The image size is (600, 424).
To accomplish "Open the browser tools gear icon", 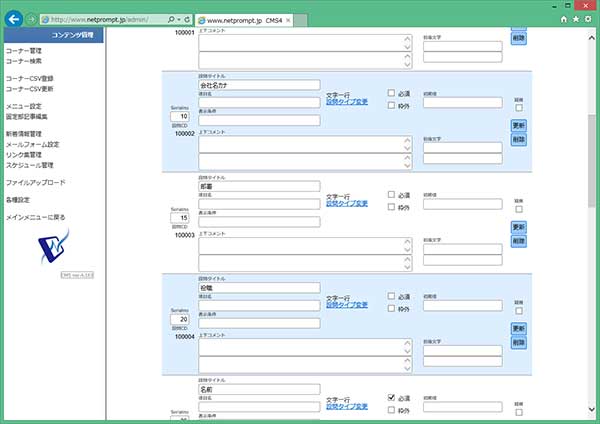I will coord(591,18).
